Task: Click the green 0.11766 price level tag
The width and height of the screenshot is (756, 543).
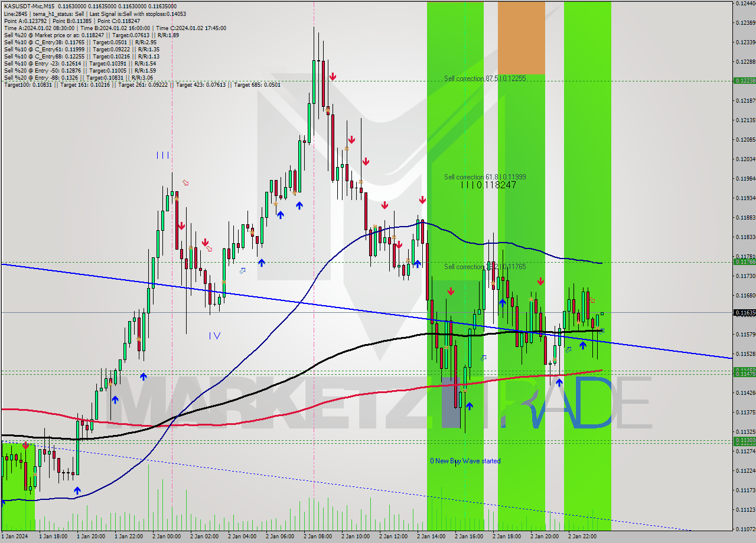Action: tap(744, 261)
